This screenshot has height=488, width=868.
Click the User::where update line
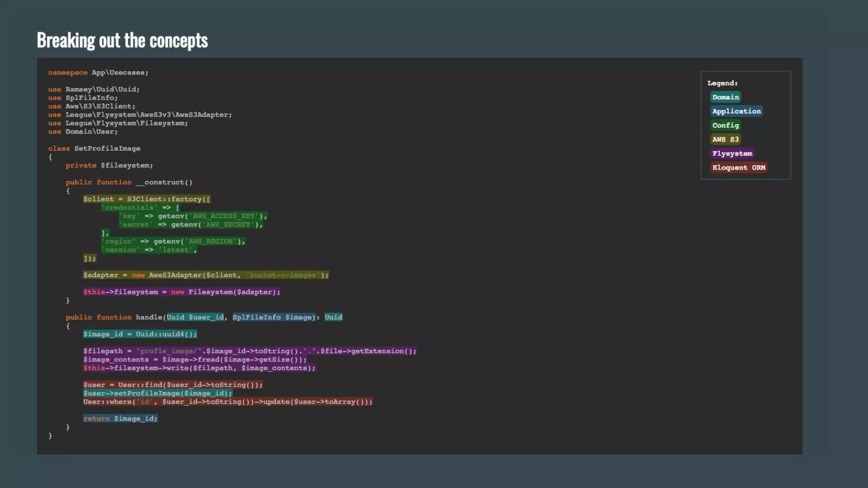(x=228, y=402)
